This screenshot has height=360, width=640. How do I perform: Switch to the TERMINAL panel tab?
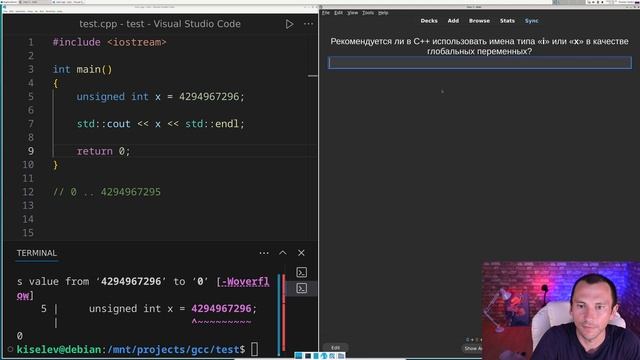[37, 253]
